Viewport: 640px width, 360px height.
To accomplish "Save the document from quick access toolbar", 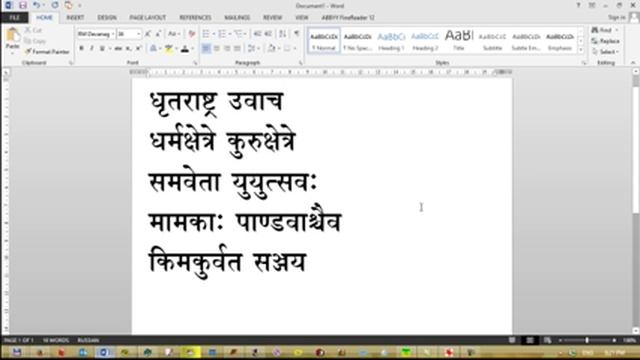I will 22,5.
